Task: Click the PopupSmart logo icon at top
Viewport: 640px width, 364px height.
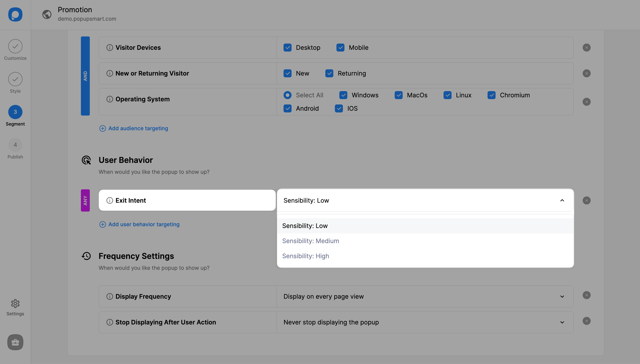Action: click(15, 14)
